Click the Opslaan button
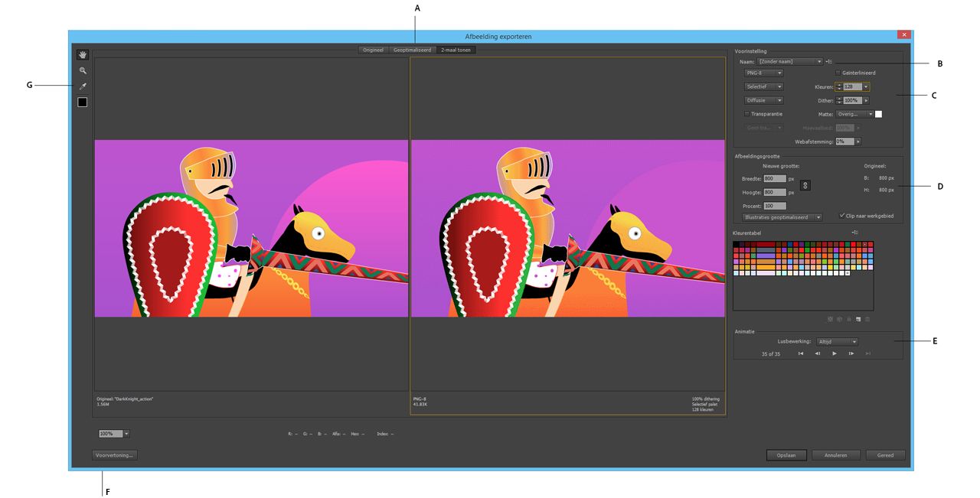The height and width of the screenshot is (498, 980). click(x=786, y=454)
